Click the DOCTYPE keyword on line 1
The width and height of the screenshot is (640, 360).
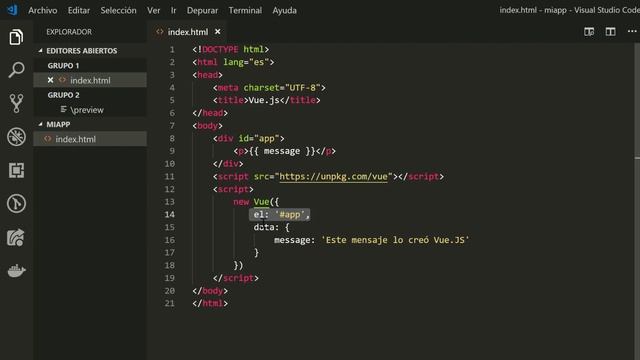220,49
